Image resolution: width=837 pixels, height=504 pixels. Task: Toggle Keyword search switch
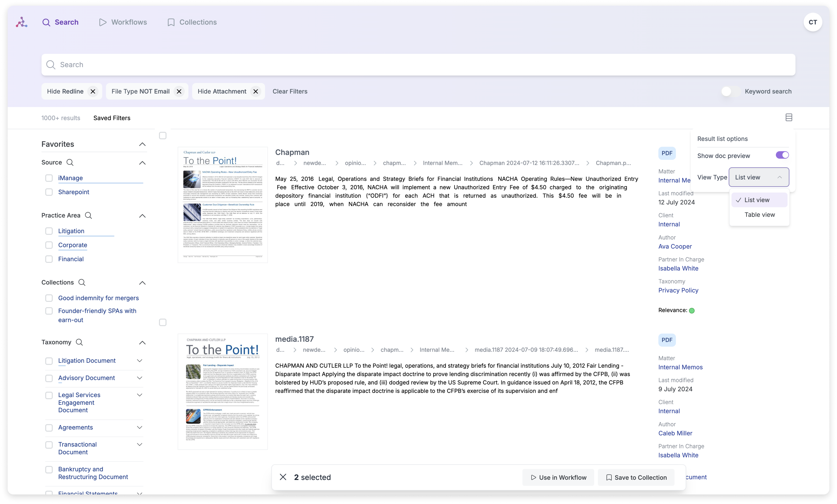731,91
